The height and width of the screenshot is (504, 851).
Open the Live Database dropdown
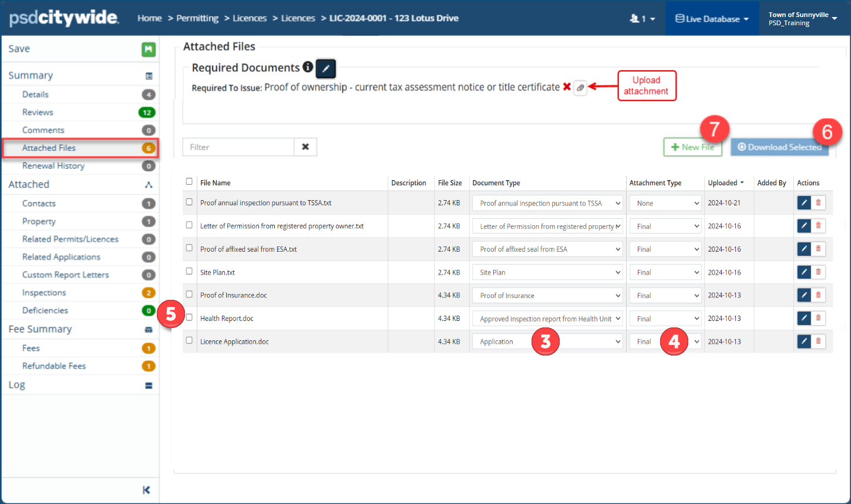pos(712,19)
